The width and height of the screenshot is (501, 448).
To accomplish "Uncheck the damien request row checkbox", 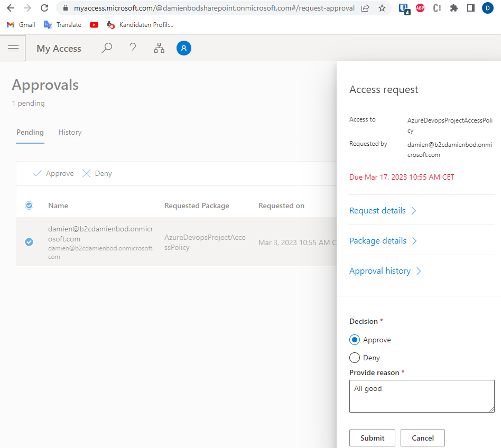I will pos(29,242).
